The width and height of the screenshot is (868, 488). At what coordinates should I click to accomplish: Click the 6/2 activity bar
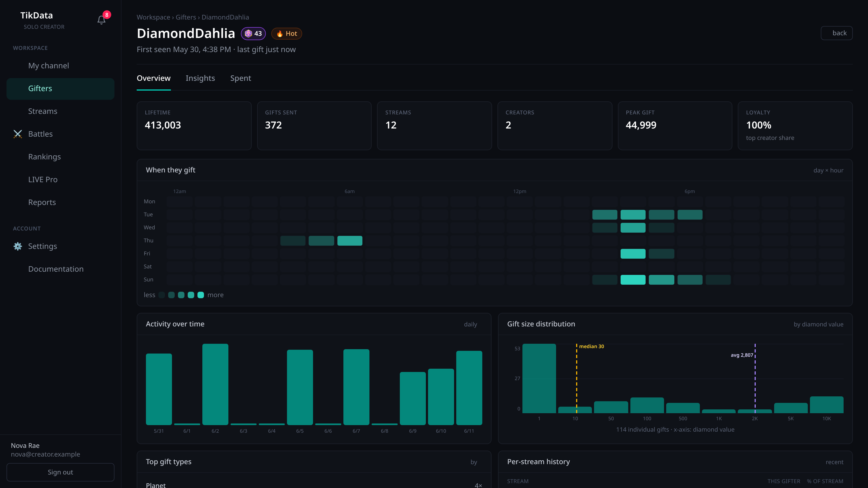coord(215,384)
